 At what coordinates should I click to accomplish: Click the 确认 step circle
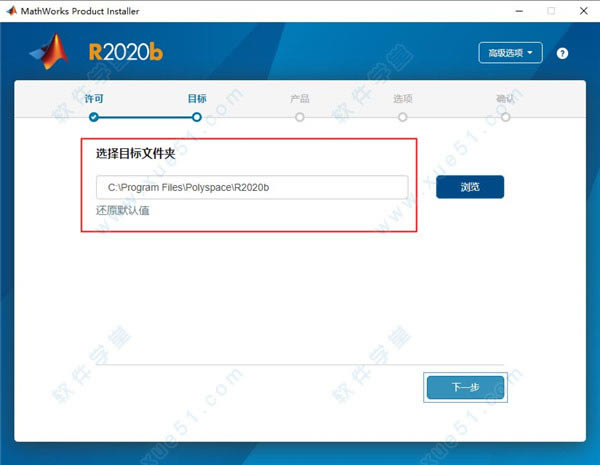coord(505,117)
